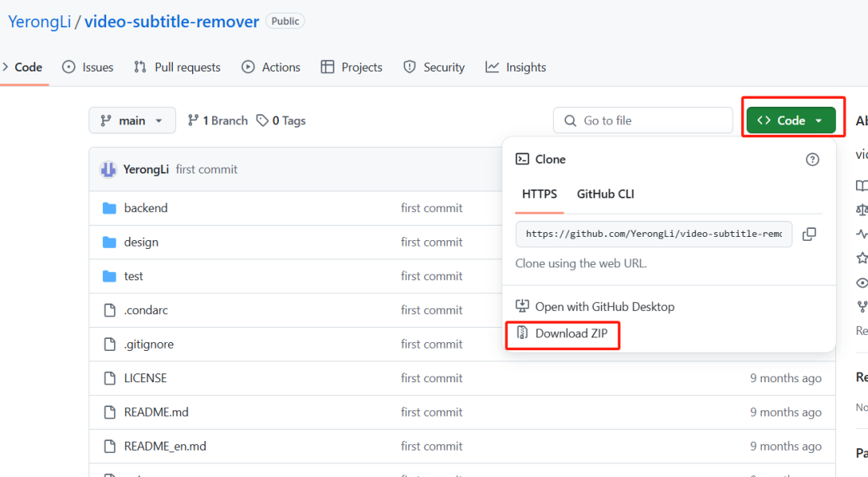The image size is (868, 477).
Task: Go to the Actions tab
Action: 271,67
